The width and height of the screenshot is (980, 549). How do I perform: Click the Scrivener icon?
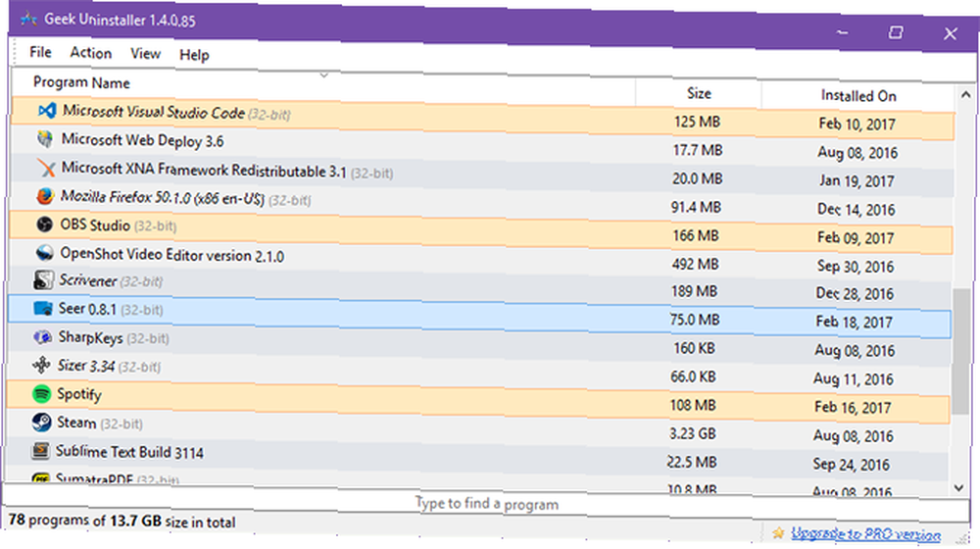point(44,279)
